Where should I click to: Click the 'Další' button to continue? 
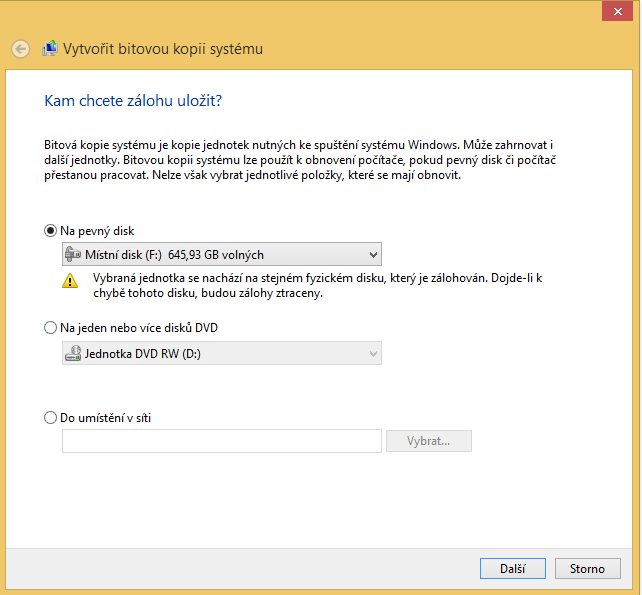pos(513,568)
